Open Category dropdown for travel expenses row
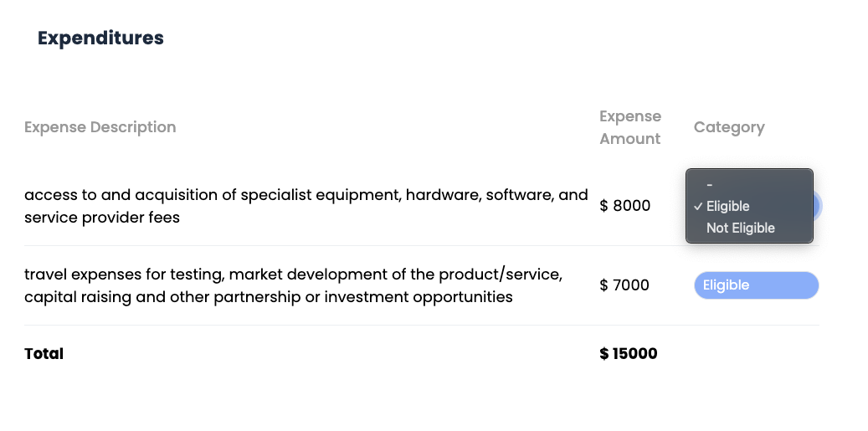The height and width of the screenshot is (431, 868). tap(756, 285)
